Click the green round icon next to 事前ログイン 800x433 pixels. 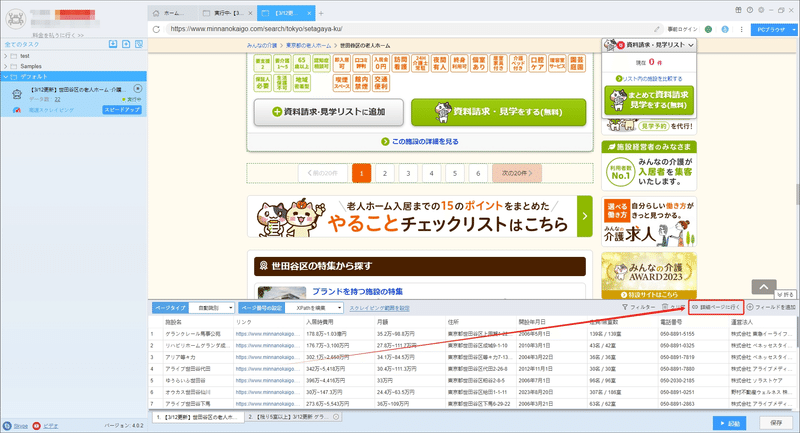click(708, 29)
